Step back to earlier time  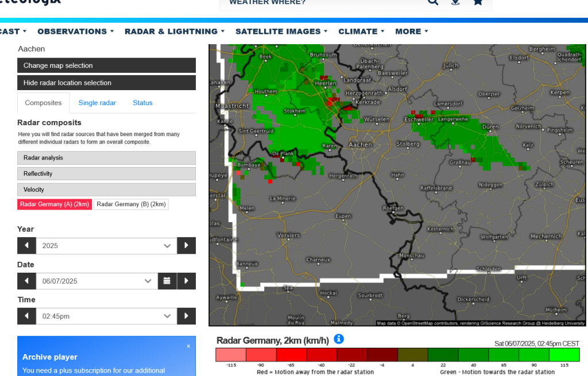pos(26,316)
